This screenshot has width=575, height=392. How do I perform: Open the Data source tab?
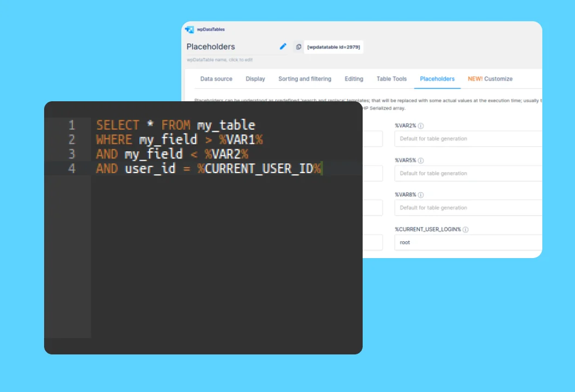click(216, 79)
